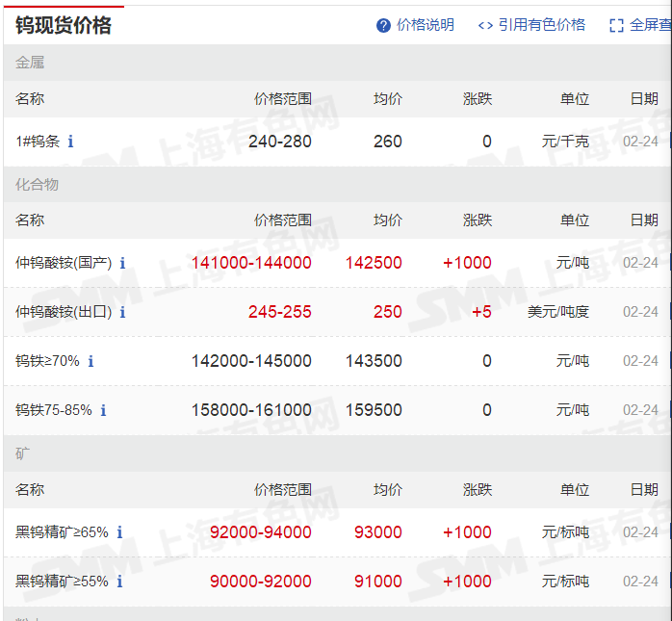
Task: Click the code brackets icon for 引用有色价格
Action: coord(485,25)
